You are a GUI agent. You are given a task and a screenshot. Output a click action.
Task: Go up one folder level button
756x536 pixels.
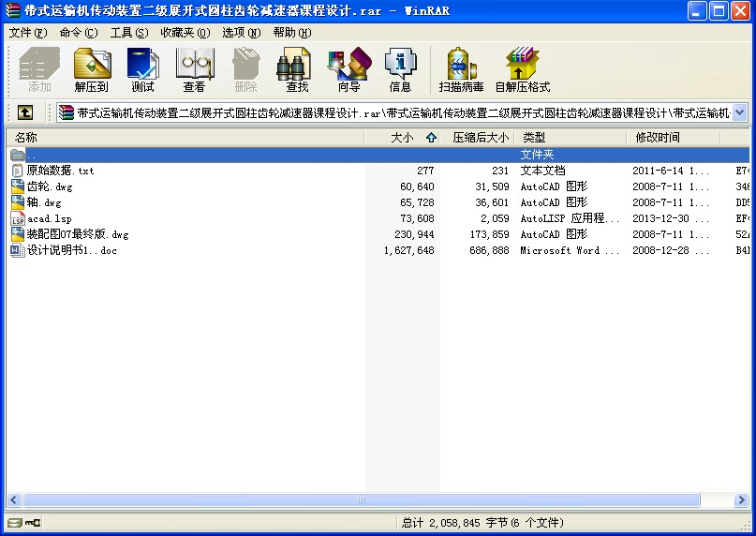tap(25, 112)
